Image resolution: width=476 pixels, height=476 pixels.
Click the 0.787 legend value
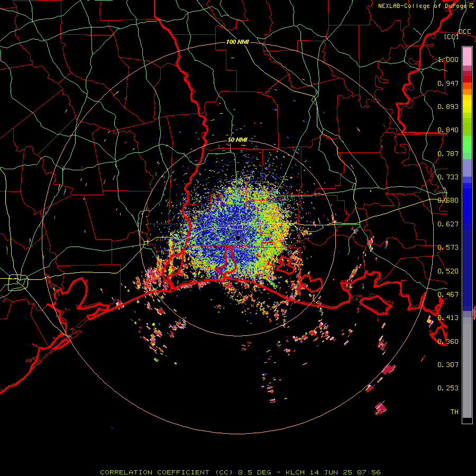point(448,153)
